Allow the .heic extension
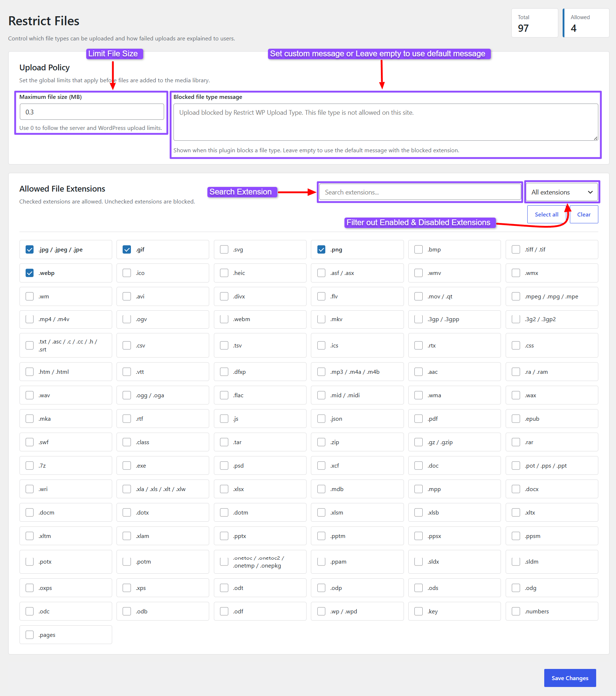 coord(224,273)
